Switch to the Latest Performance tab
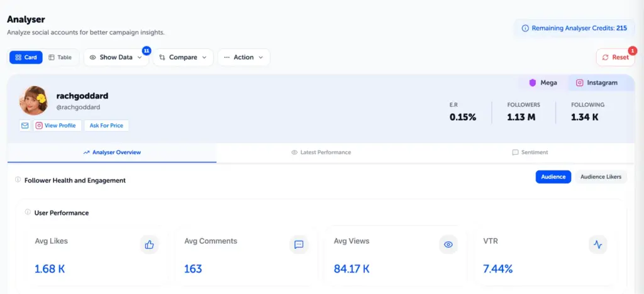This screenshot has width=644, height=294. [x=321, y=153]
